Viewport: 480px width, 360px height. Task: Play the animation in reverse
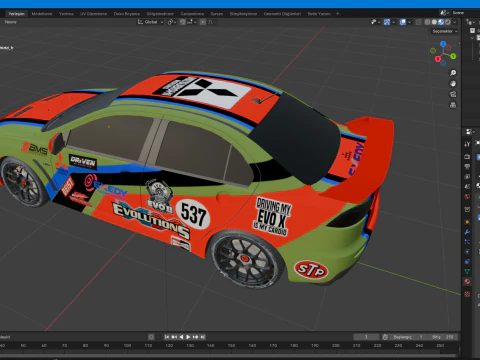[181, 337]
